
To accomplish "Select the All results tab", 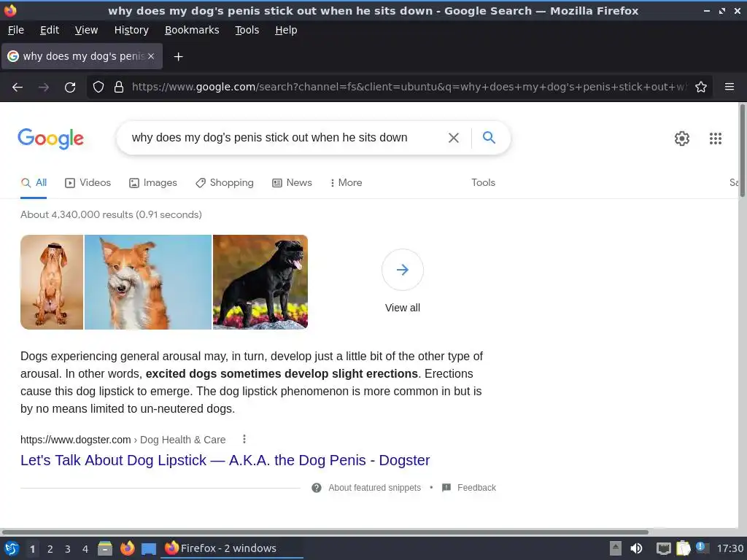I will tap(34, 183).
